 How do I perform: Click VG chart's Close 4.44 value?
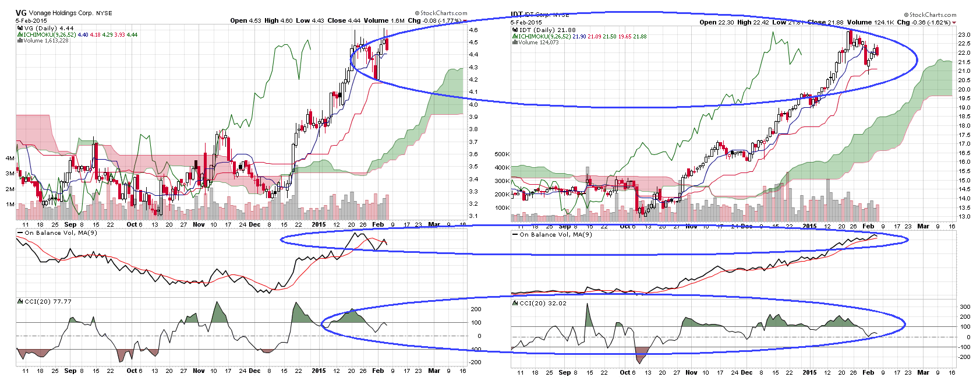coord(344,20)
